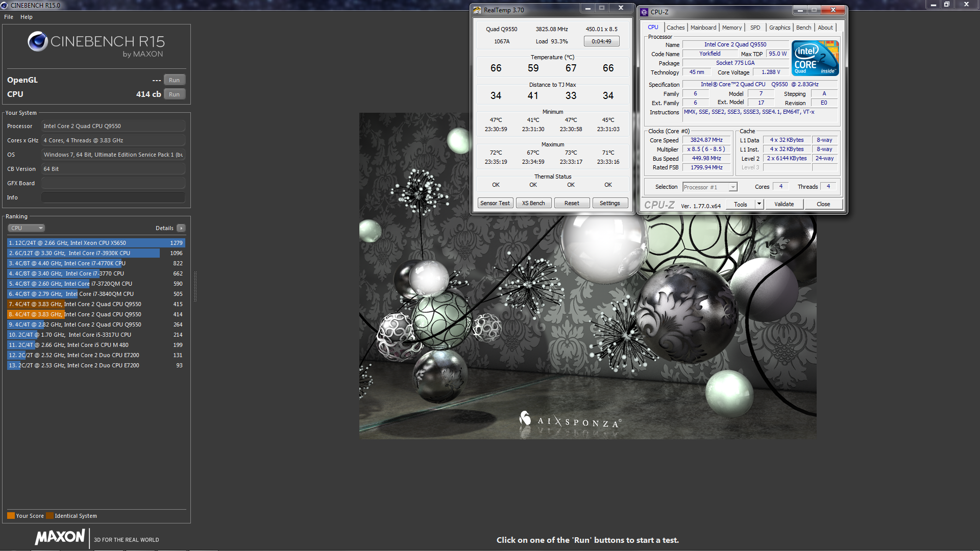The height and width of the screenshot is (551, 980).
Task: Run the CPU benchmark
Action: tap(174, 94)
